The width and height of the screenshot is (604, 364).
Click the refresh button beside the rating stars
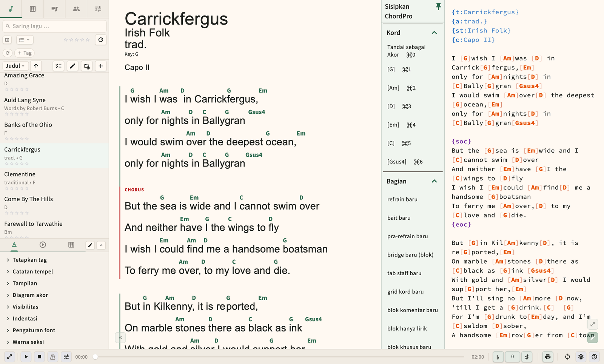(x=101, y=40)
